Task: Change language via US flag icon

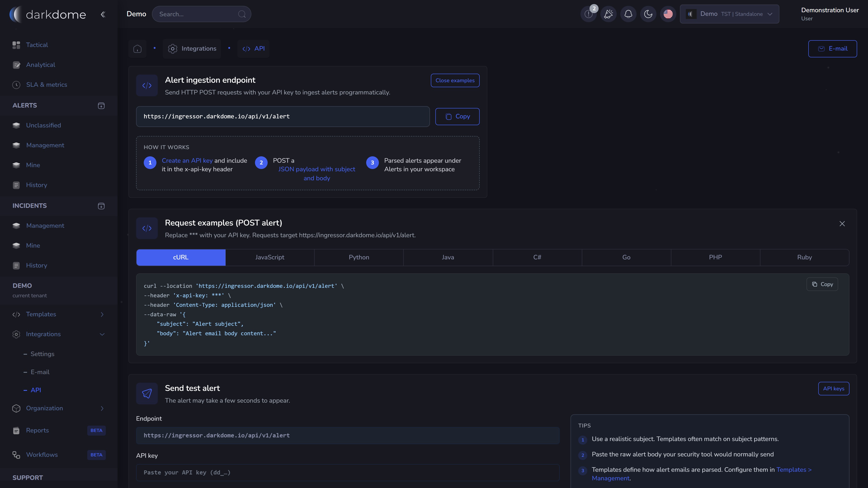Action: coord(668,14)
